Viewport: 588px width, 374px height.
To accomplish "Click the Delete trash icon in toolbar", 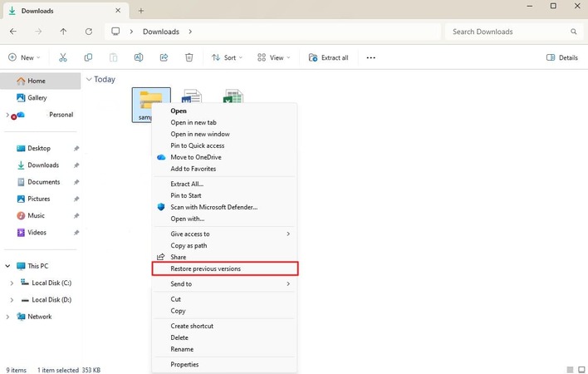I will click(189, 57).
